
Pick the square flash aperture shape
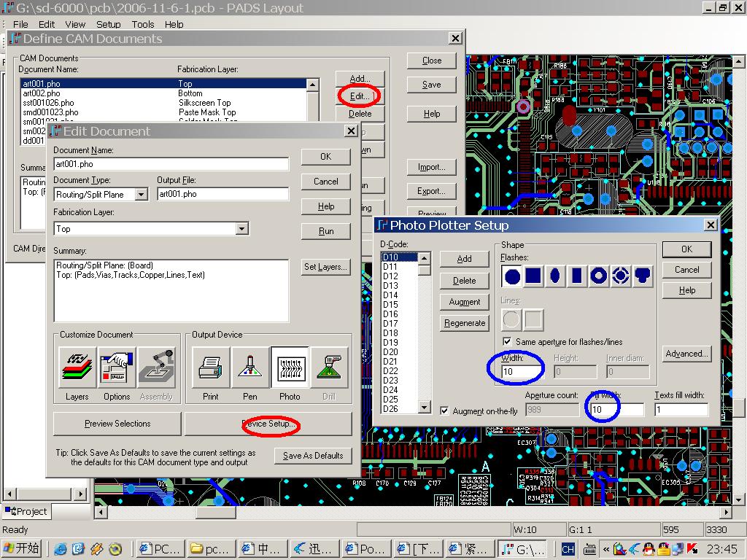pos(534,276)
